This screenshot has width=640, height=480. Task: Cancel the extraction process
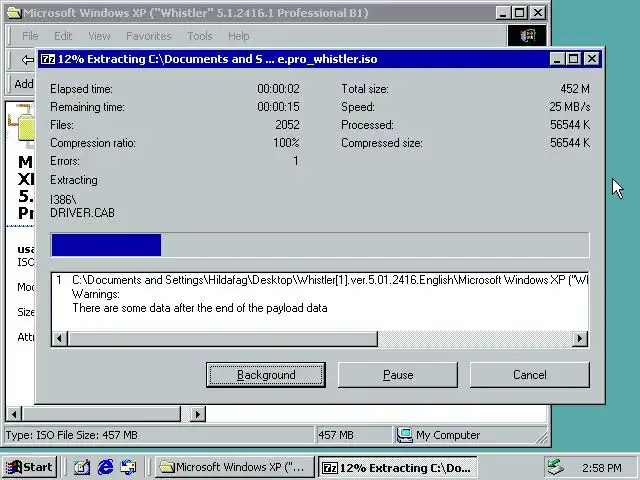click(x=529, y=375)
